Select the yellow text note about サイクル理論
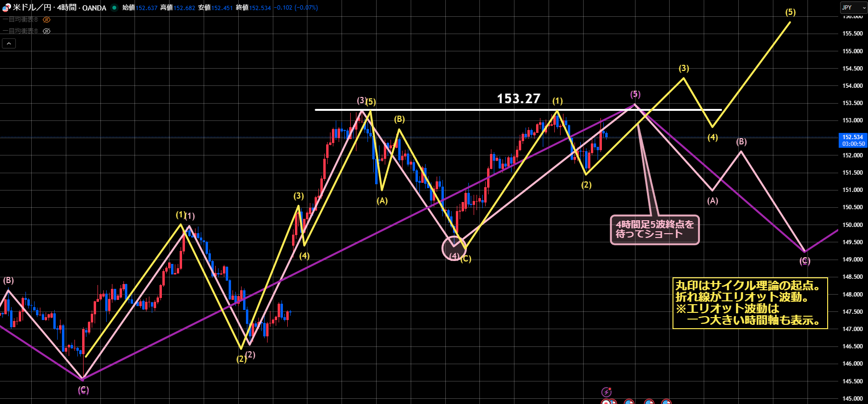Screen dimensions: 868x404 coord(749,303)
